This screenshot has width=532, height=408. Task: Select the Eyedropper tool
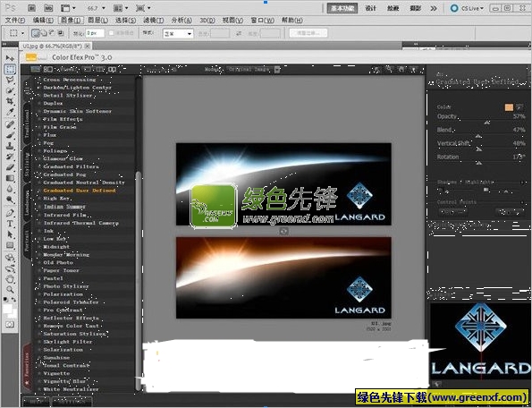(x=10, y=112)
